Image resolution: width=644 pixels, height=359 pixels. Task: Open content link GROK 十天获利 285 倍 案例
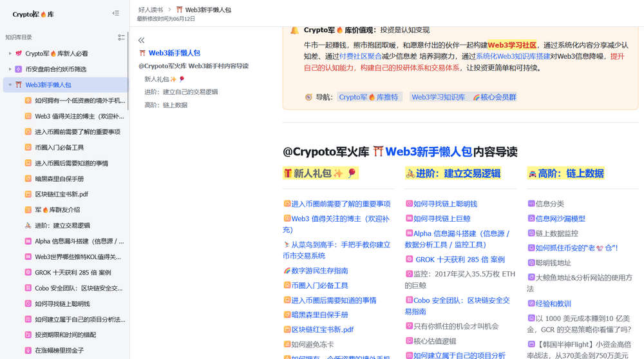pyautogui.click(x=460, y=260)
